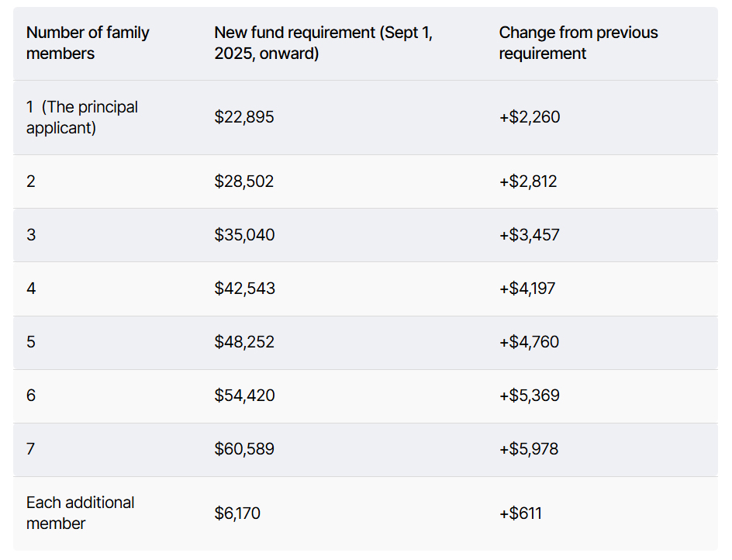Select the +$5,369 change value

click(x=530, y=396)
